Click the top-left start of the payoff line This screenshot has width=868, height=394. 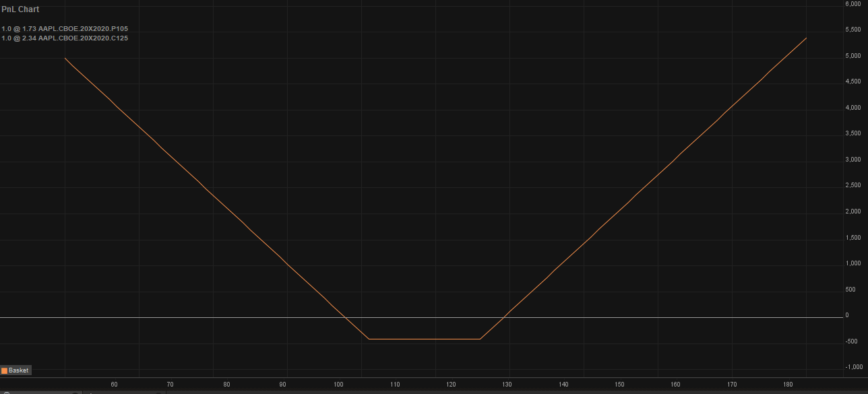point(65,58)
